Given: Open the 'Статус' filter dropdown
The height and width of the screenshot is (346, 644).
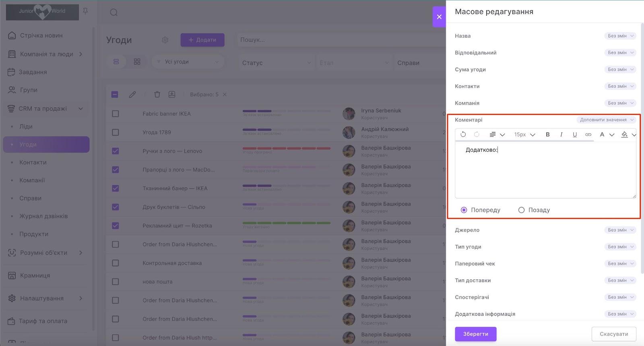Looking at the screenshot, I should [276, 63].
